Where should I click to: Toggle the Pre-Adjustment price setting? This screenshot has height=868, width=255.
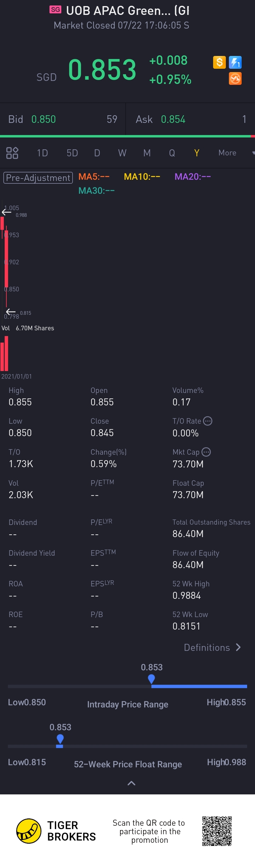(x=38, y=178)
